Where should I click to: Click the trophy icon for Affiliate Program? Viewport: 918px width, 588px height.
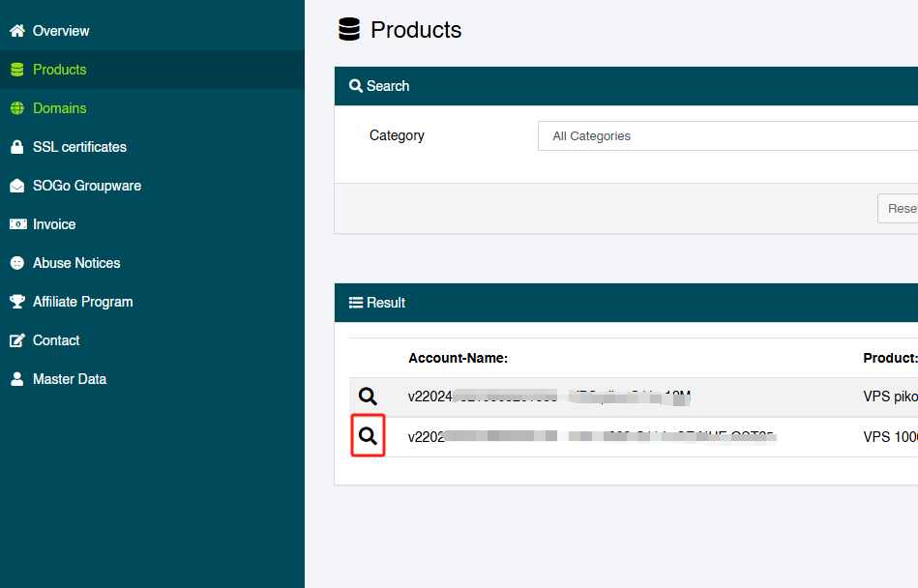point(16,302)
